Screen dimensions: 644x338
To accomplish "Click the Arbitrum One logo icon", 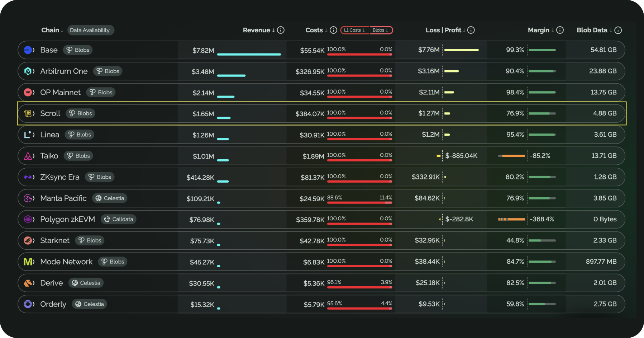I will click(x=28, y=71).
